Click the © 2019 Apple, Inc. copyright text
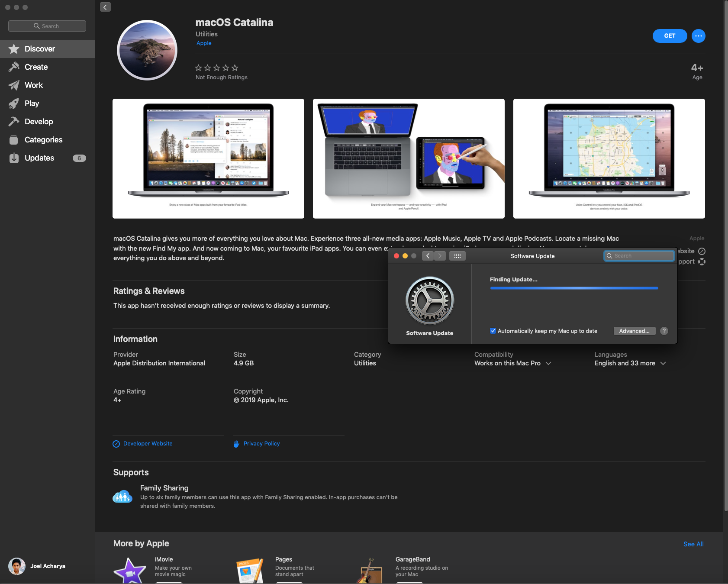 tap(261, 400)
